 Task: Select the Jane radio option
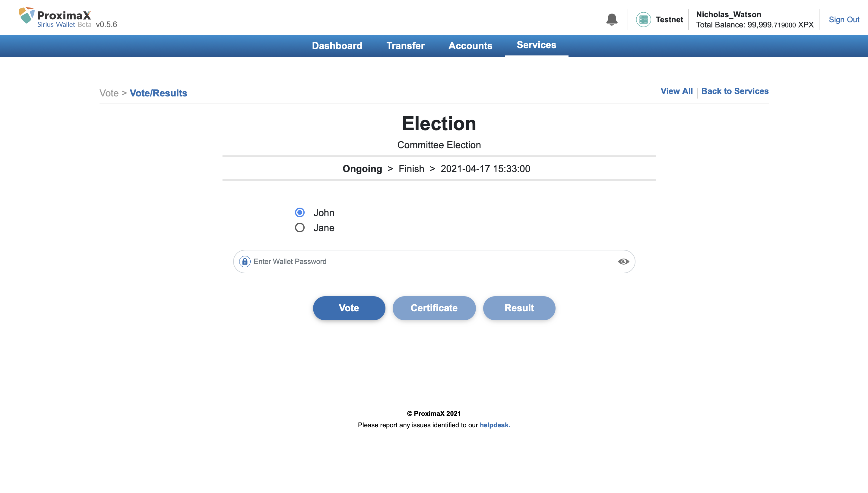click(x=299, y=228)
